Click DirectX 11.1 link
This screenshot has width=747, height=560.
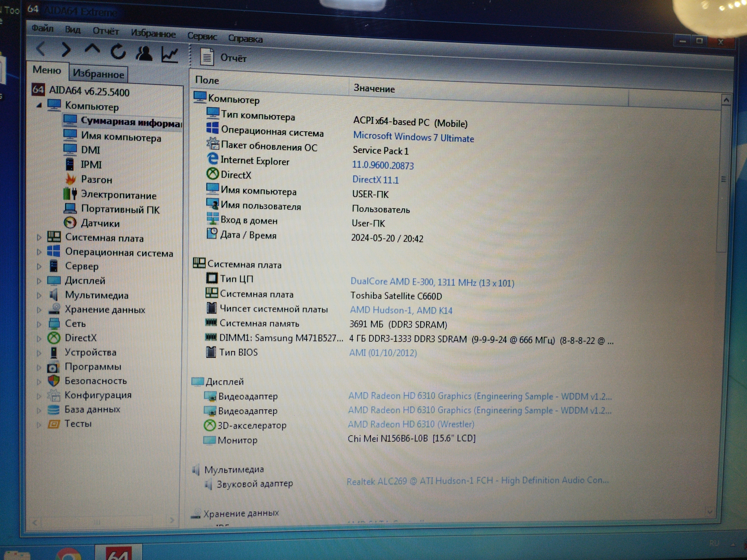[375, 180]
